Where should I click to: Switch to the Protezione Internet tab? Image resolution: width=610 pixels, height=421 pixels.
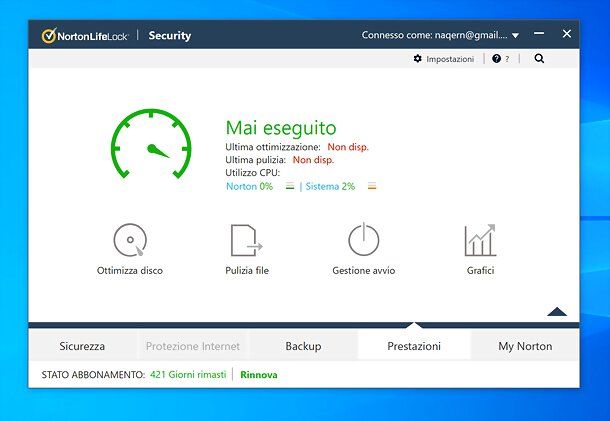pyautogui.click(x=193, y=346)
